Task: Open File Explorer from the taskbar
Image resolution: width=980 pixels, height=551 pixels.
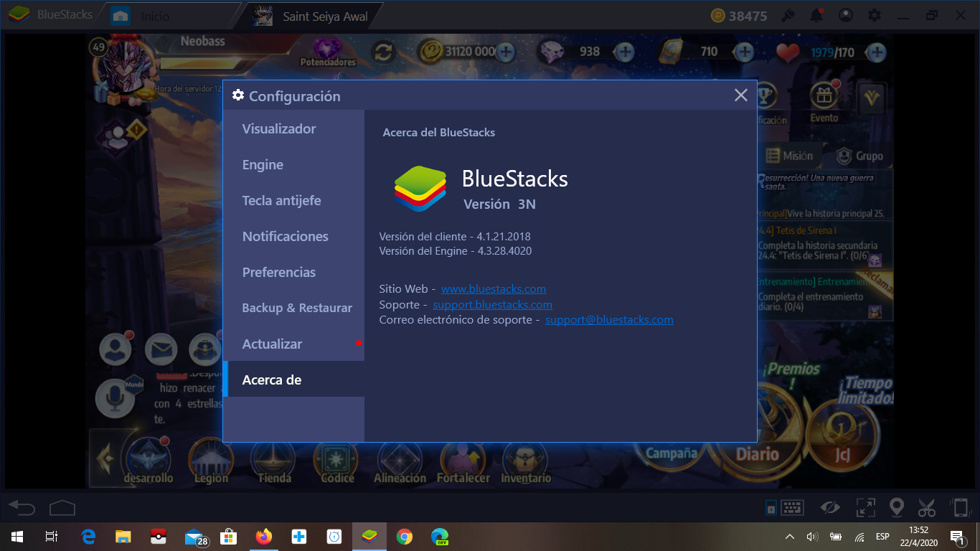Action: pos(123,536)
